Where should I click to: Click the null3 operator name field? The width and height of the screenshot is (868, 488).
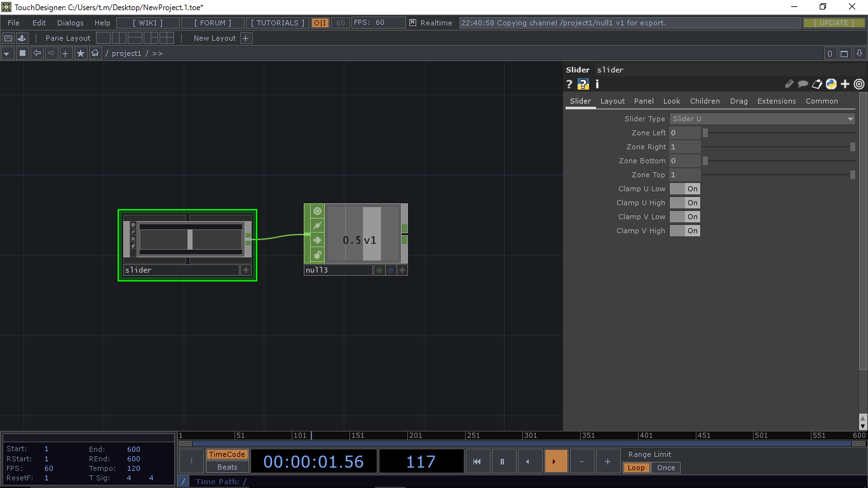click(337, 269)
